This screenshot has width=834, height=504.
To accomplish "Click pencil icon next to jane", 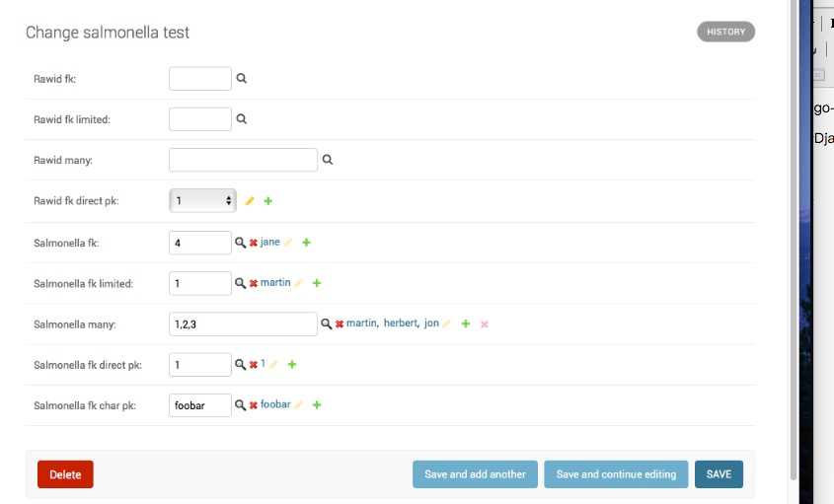I will 288,243.
